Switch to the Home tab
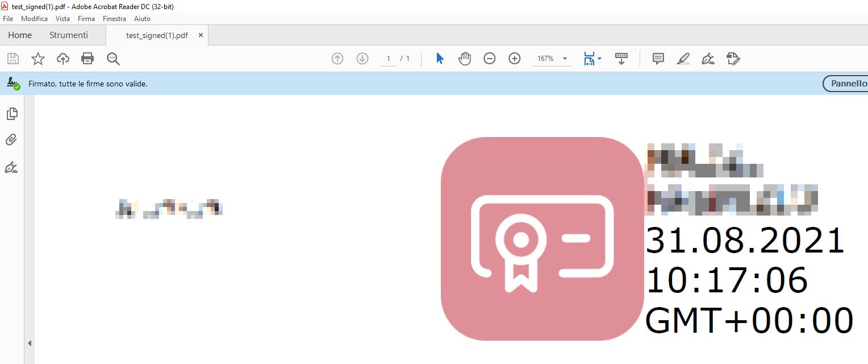 [x=20, y=35]
